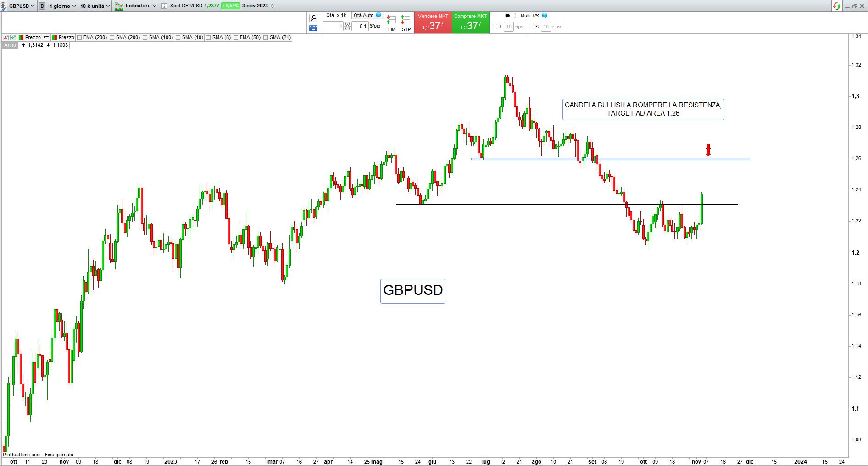
Task: Open the 10 k unità dropdown
Action: pos(95,6)
